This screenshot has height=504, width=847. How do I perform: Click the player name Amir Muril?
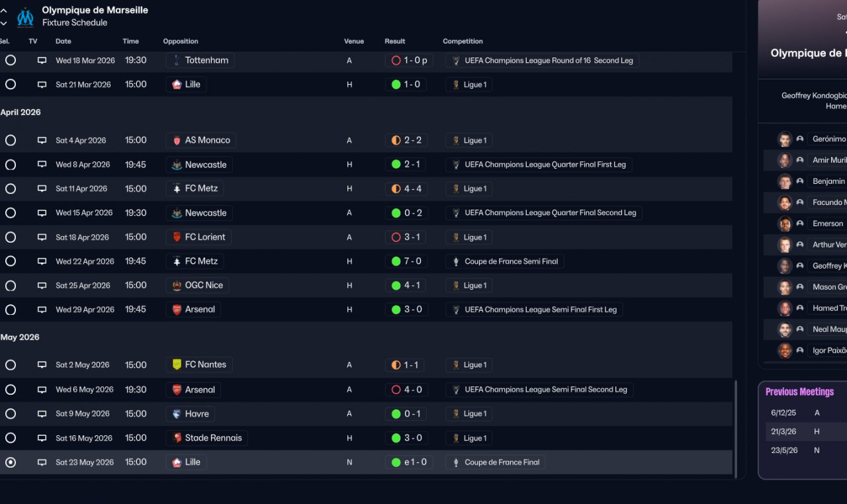pos(829,160)
